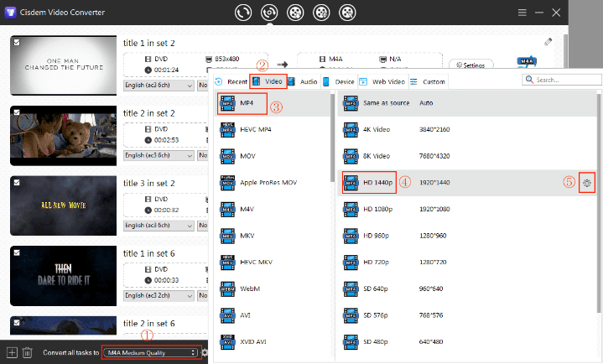Viewport: 603px width, 364px height.
Task: Switch to the Web Video tab
Action: 382,81
